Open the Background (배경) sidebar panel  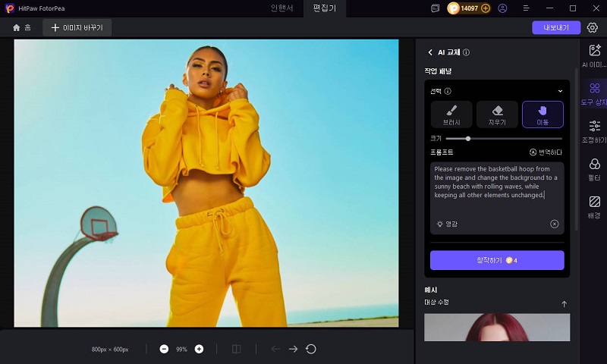click(x=594, y=206)
